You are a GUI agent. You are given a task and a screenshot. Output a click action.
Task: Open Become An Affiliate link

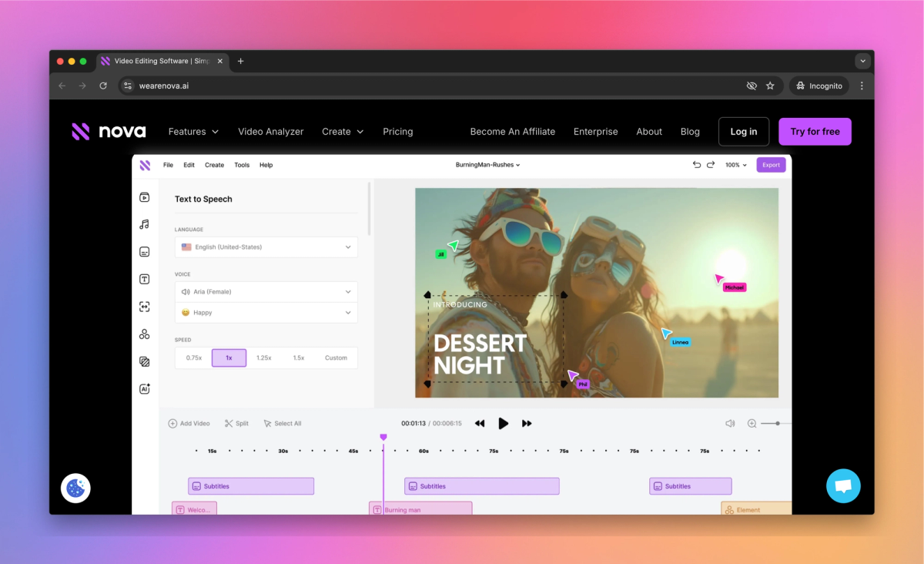[x=513, y=132]
